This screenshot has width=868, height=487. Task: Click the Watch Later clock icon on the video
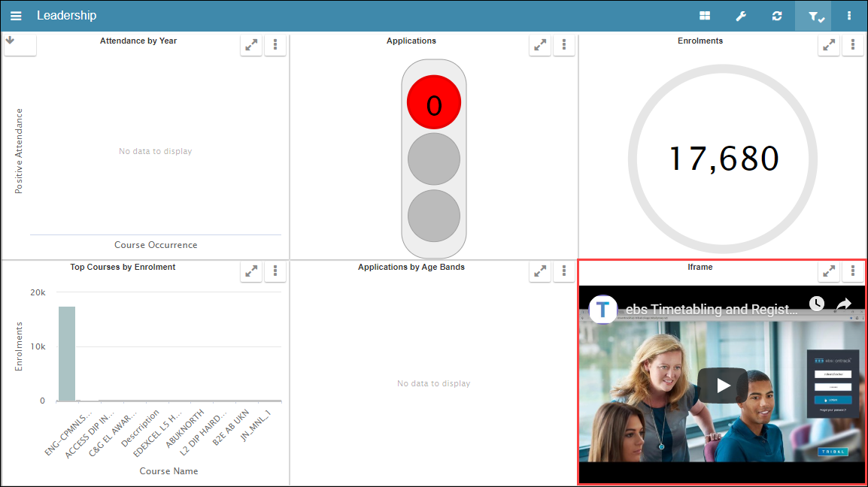point(816,304)
